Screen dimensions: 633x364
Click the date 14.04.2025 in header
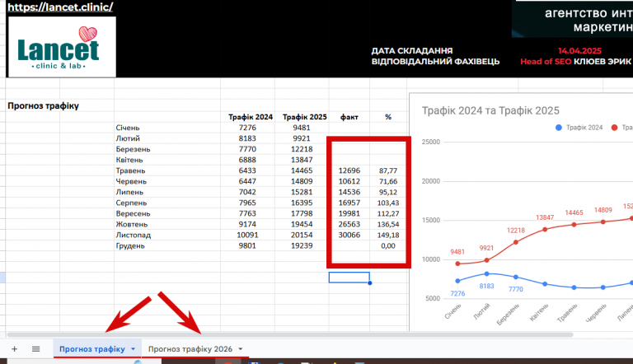[579, 51]
